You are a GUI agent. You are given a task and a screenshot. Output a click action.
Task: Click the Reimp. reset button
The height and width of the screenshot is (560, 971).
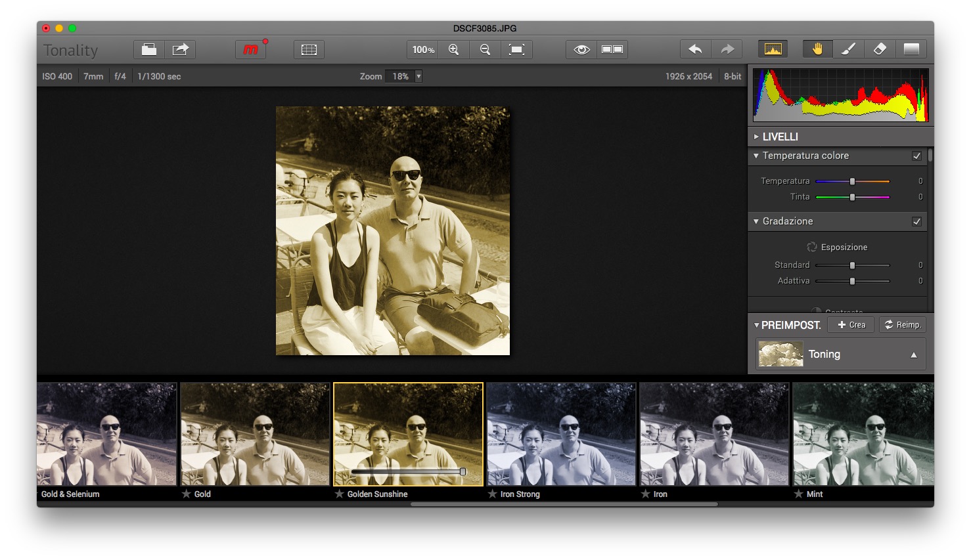[x=903, y=325]
